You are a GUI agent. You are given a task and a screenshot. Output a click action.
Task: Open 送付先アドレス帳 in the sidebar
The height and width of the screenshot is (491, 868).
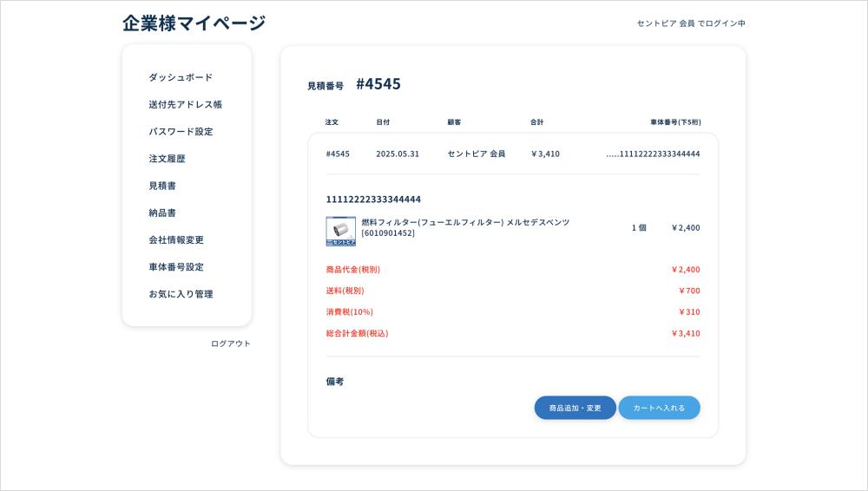click(185, 104)
